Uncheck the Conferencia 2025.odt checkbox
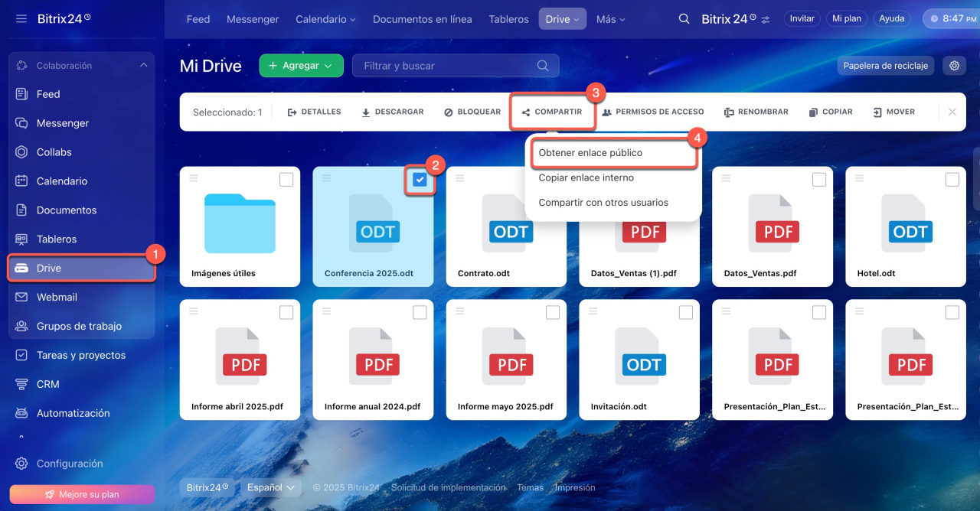 point(420,180)
